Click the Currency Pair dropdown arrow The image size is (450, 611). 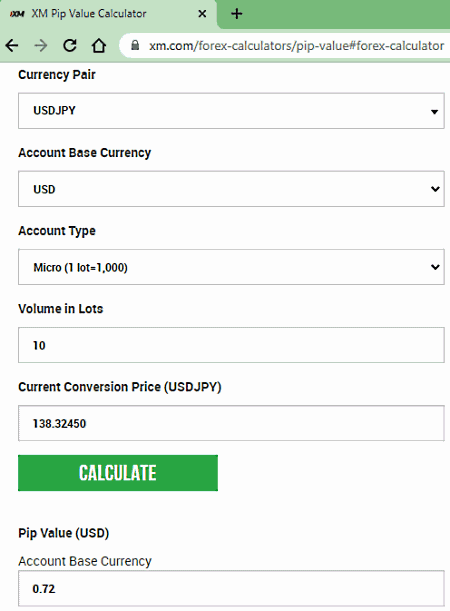[434, 112]
